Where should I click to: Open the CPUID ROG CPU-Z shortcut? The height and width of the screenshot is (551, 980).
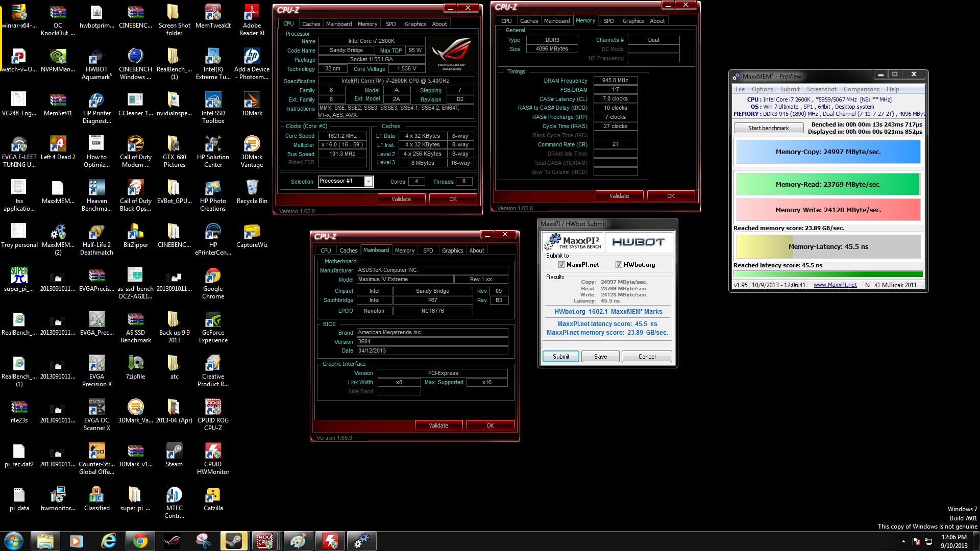(x=213, y=415)
